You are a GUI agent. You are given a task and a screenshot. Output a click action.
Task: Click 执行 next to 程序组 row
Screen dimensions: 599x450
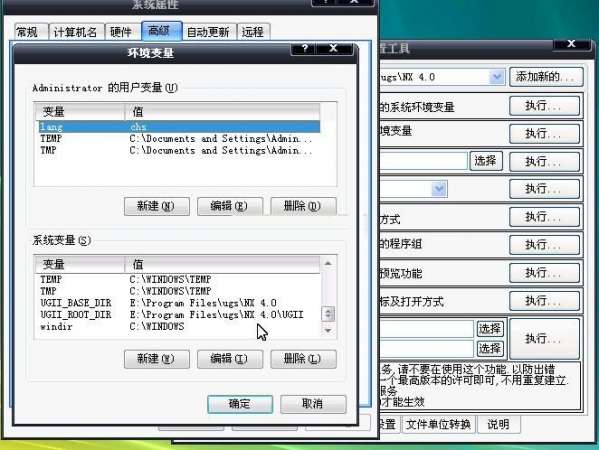point(545,245)
